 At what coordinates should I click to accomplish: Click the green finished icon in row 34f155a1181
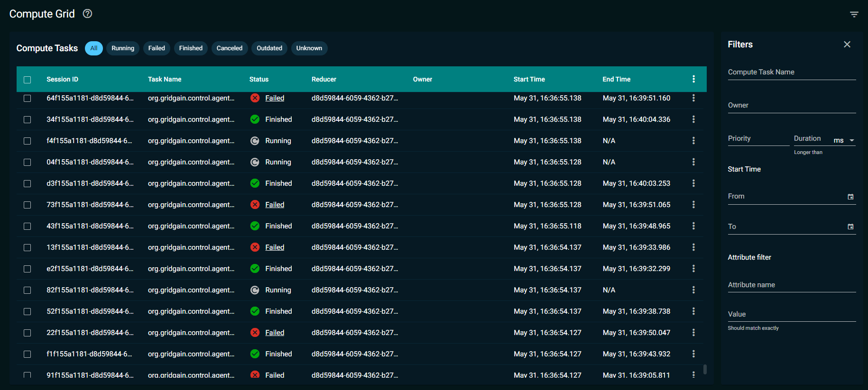[x=255, y=119]
